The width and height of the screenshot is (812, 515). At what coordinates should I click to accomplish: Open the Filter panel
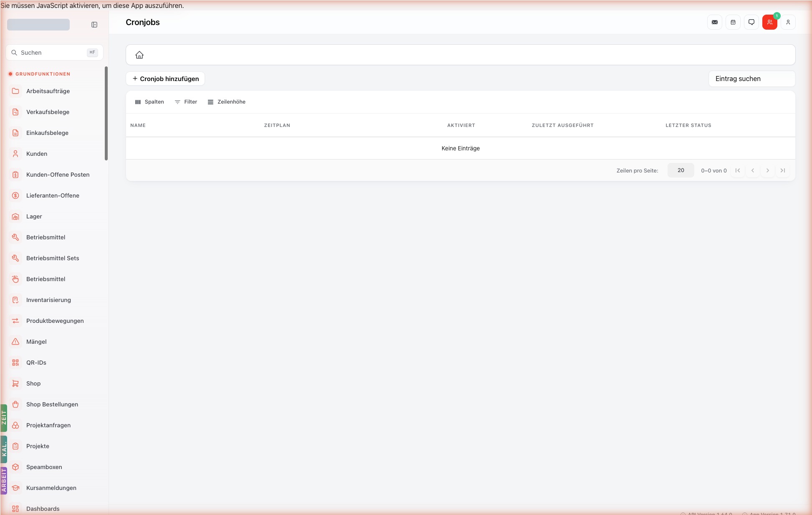coord(186,102)
